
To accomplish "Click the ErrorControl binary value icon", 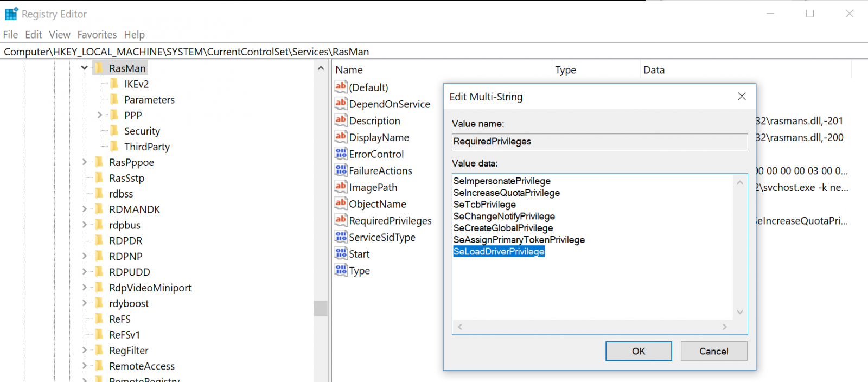I will 341,154.
